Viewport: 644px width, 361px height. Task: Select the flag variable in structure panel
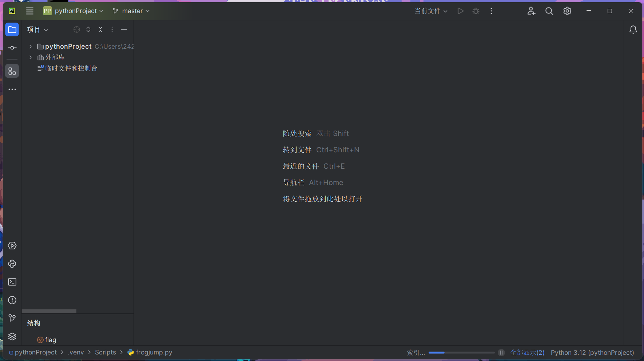point(51,340)
